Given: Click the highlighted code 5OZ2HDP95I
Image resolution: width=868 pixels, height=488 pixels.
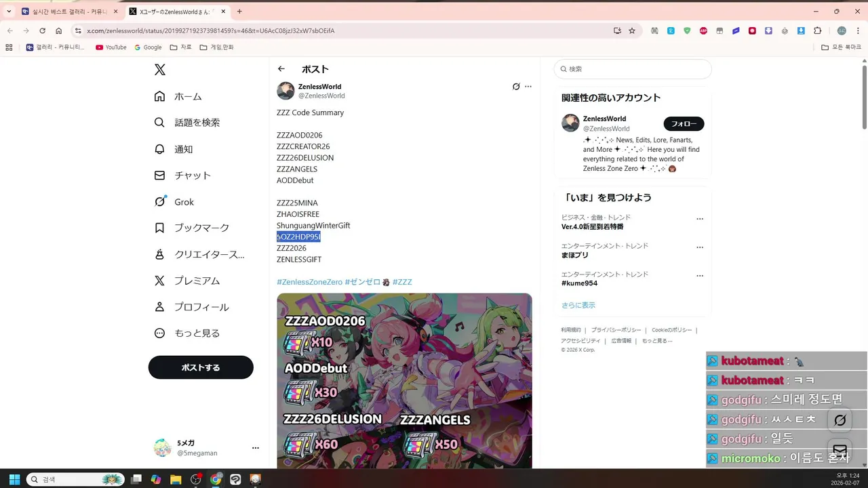Looking at the screenshot, I should click(x=298, y=237).
